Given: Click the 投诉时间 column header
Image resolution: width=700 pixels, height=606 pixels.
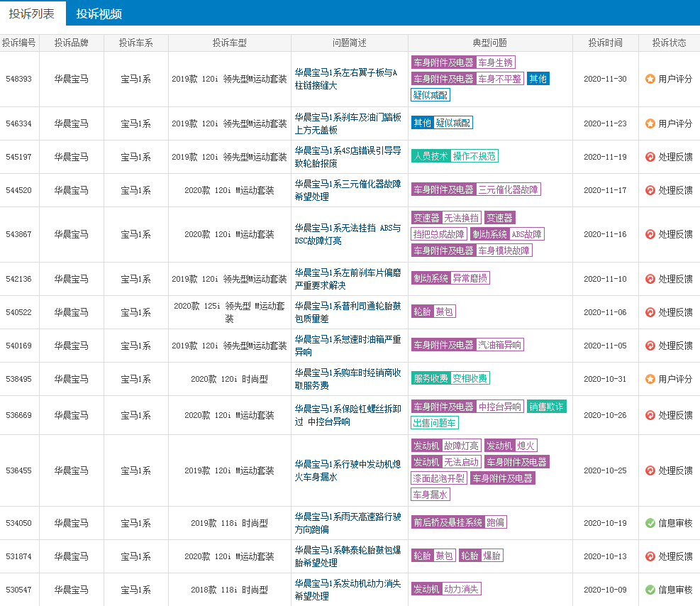Looking at the screenshot, I should (606, 43).
